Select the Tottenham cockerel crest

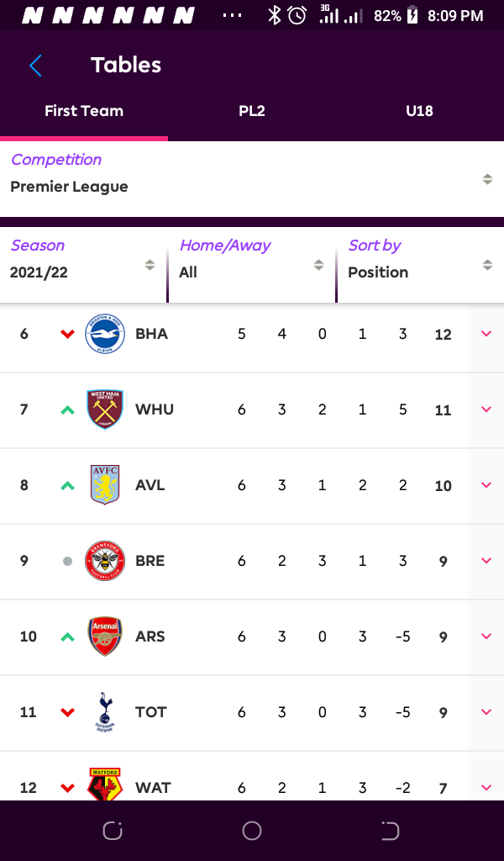[105, 712]
